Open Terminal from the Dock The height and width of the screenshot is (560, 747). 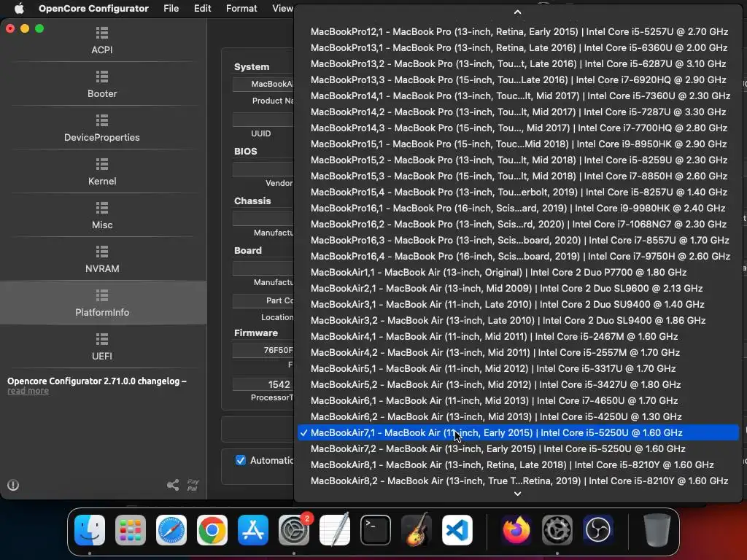(x=376, y=530)
